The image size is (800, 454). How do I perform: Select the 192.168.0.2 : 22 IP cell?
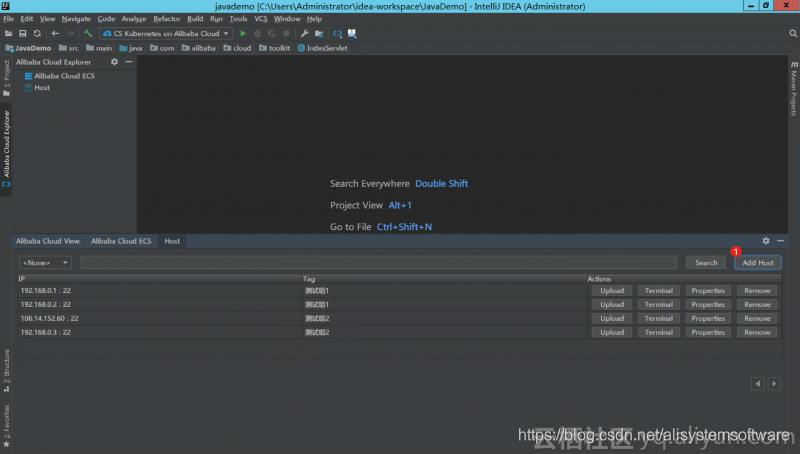click(x=159, y=305)
